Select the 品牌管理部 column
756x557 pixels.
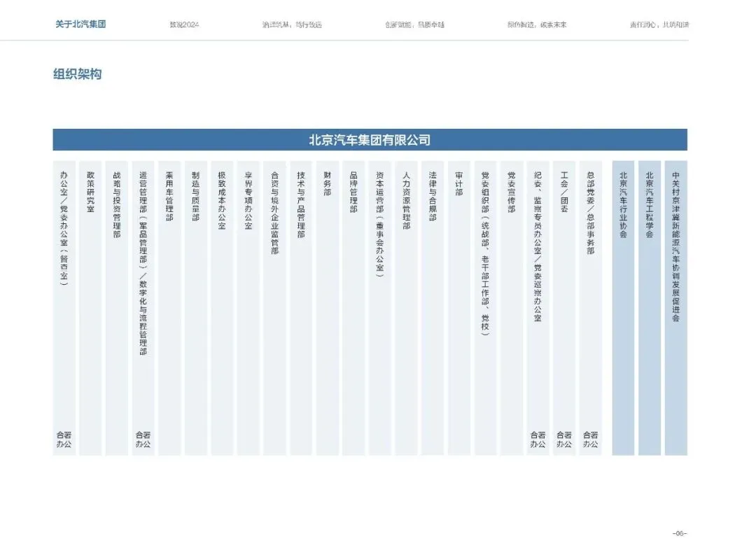pos(353,308)
